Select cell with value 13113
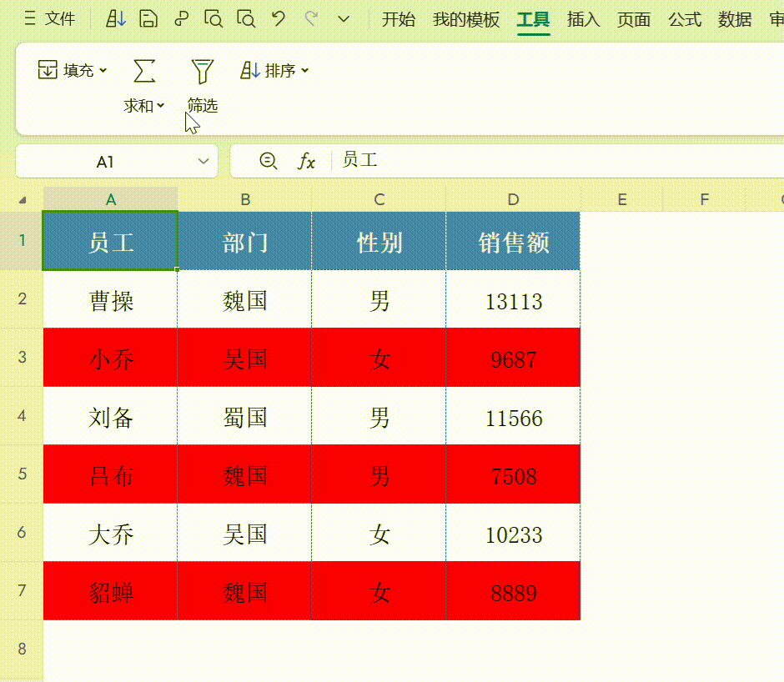Image resolution: width=784 pixels, height=682 pixels. [513, 299]
